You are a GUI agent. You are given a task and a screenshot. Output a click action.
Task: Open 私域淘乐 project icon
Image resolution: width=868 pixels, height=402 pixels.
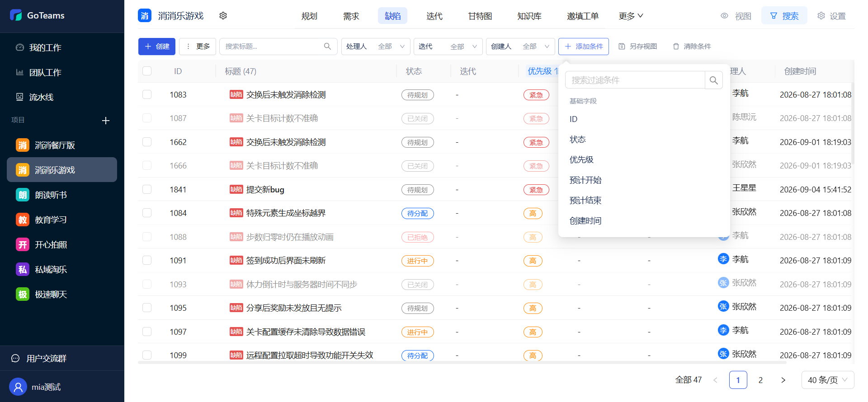coord(23,269)
